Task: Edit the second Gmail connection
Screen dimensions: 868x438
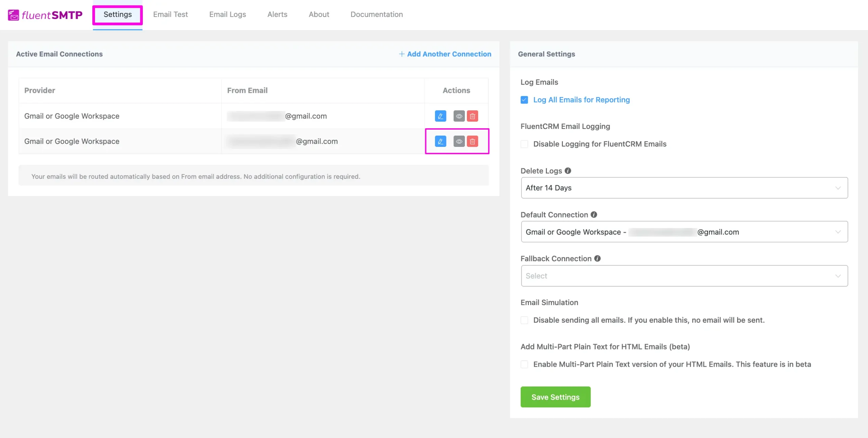Action: click(x=440, y=141)
